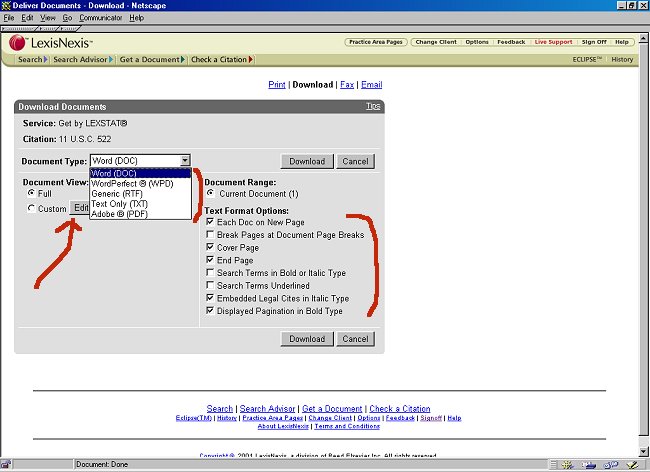Viewport: 650px width, 472px height.
Task: Click footer Check a Citation link
Action: pos(400,409)
